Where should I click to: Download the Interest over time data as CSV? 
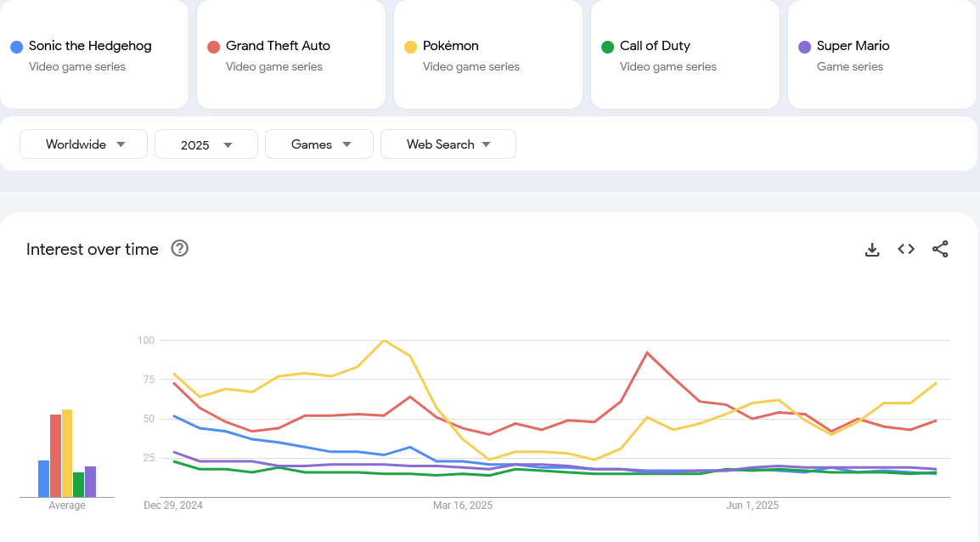coord(872,250)
